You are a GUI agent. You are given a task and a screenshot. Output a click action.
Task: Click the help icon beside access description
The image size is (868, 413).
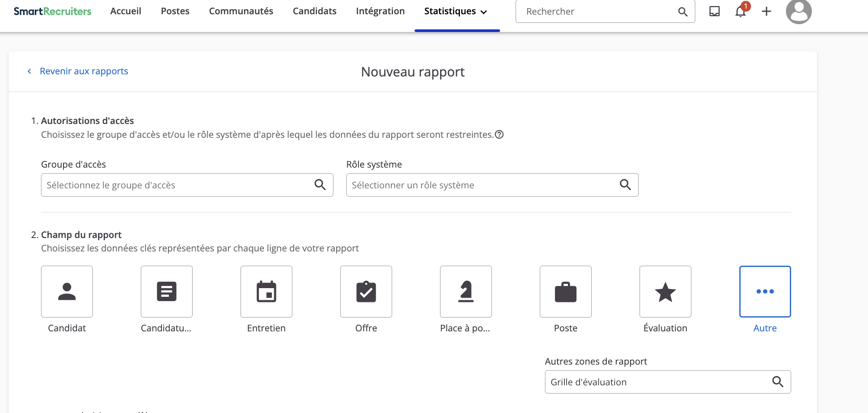(x=499, y=134)
